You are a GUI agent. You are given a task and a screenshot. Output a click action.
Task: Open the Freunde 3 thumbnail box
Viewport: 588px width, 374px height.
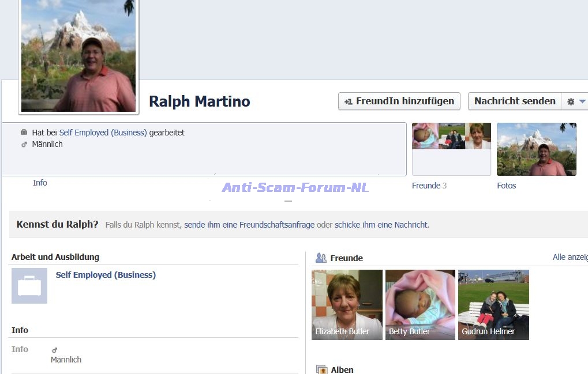coord(451,149)
